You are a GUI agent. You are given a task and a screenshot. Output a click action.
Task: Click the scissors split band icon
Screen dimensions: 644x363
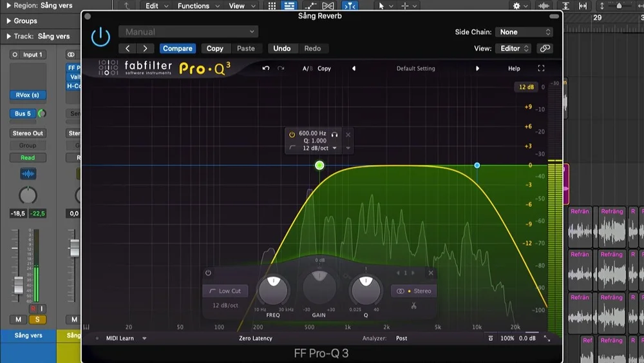(x=413, y=306)
